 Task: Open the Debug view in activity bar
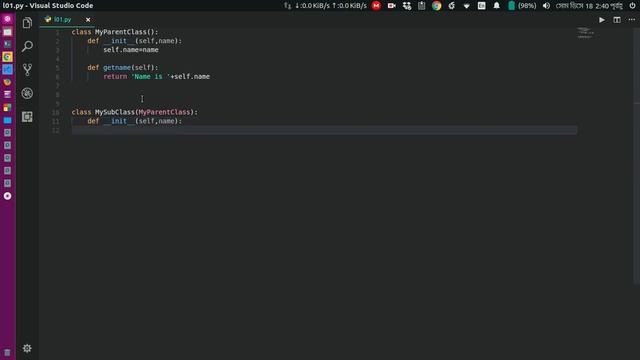point(27,93)
